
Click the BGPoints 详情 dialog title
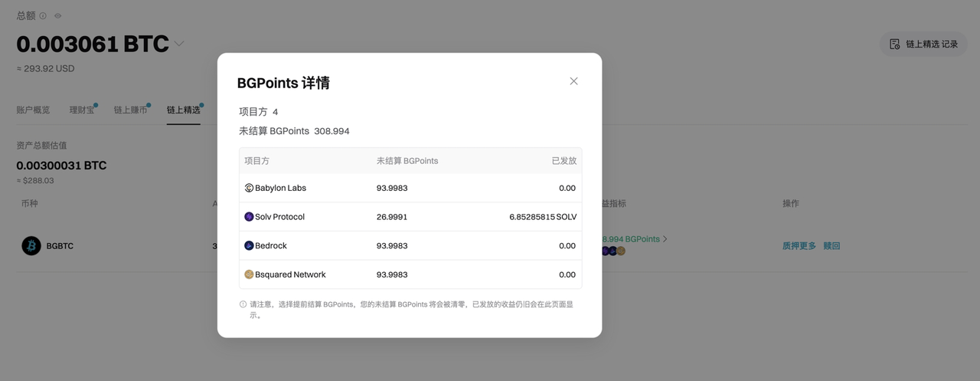point(283,83)
